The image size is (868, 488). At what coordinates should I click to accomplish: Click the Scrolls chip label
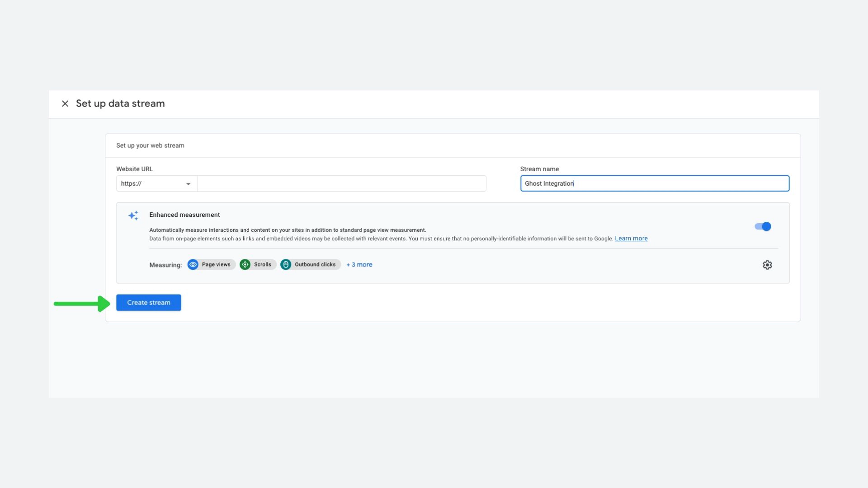pyautogui.click(x=263, y=265)
